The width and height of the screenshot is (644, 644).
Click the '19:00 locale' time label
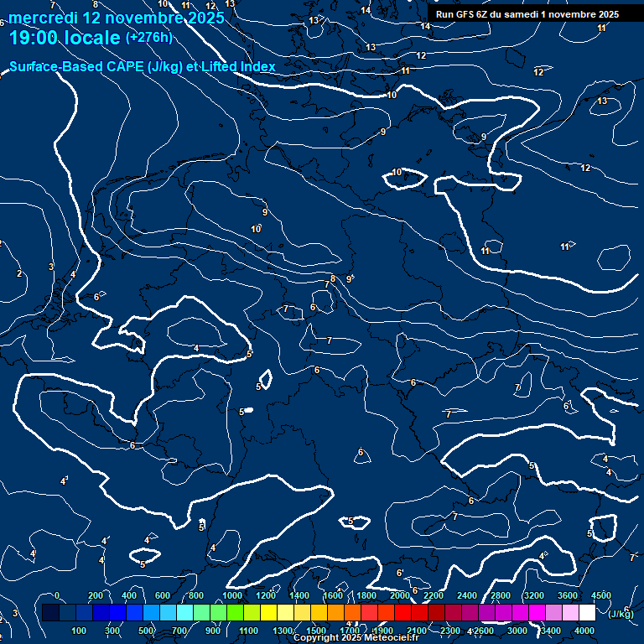coord(65,38)
